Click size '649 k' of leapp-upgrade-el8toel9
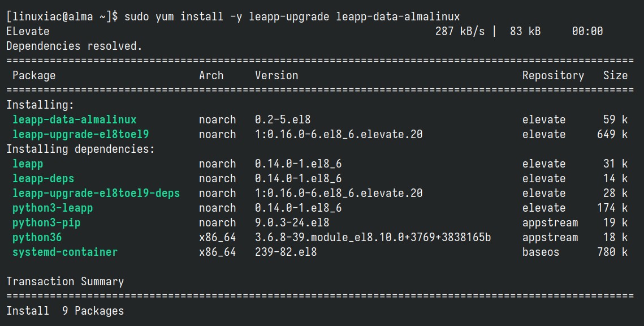This screenshot has width=644, height=326. (x=612, y=135)
